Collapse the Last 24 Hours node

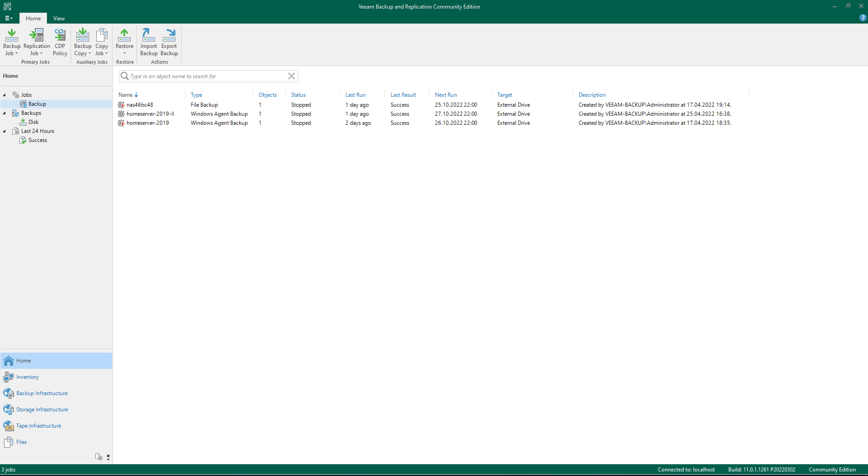(5, 131)
